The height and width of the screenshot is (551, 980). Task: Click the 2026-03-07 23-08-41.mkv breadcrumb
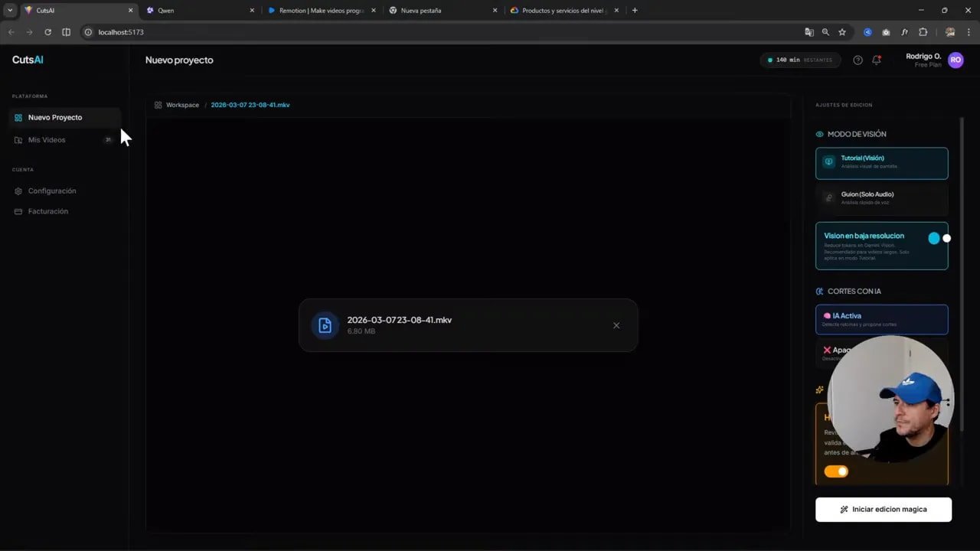coord(250,105)
